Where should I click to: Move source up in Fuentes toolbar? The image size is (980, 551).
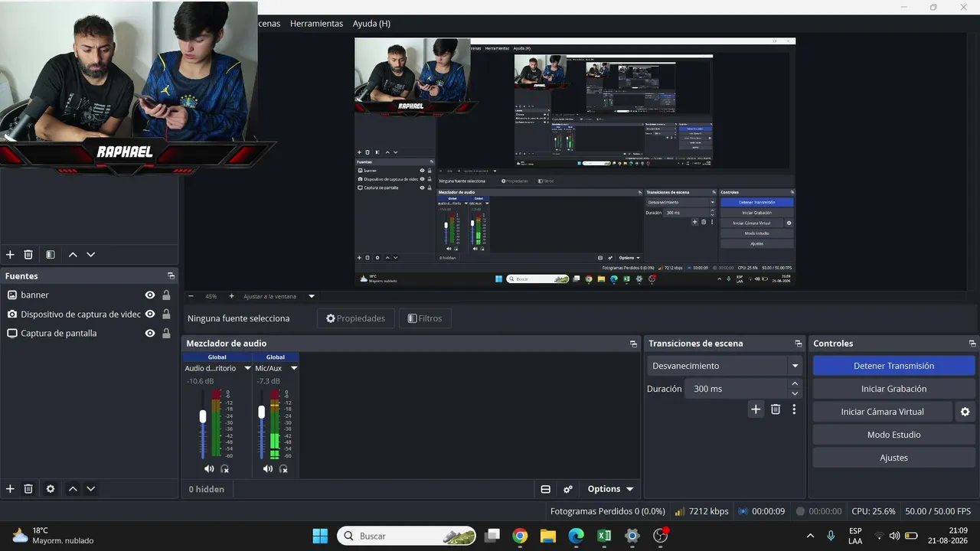pos(73,488)
